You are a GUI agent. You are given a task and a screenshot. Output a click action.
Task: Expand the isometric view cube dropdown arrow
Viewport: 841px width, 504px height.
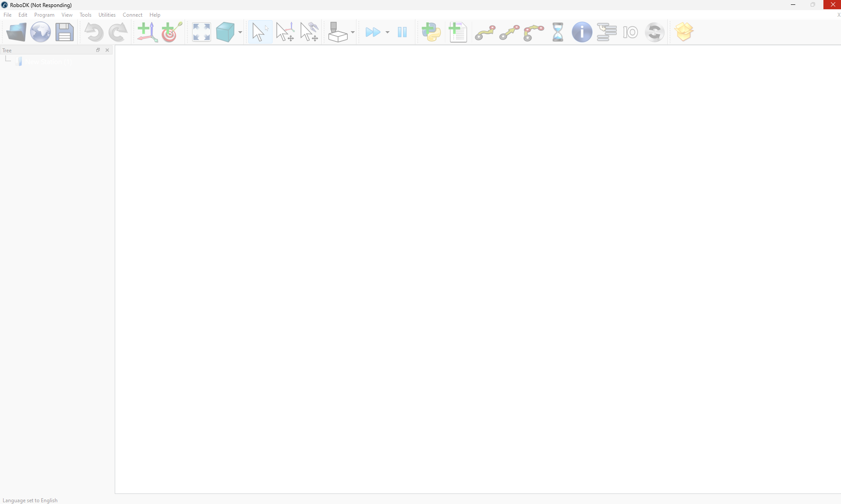240,32
